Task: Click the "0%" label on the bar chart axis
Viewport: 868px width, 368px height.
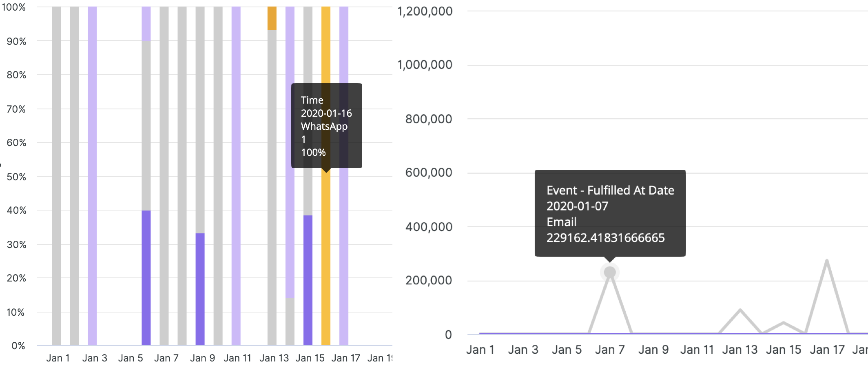Action: coord(18,346)
